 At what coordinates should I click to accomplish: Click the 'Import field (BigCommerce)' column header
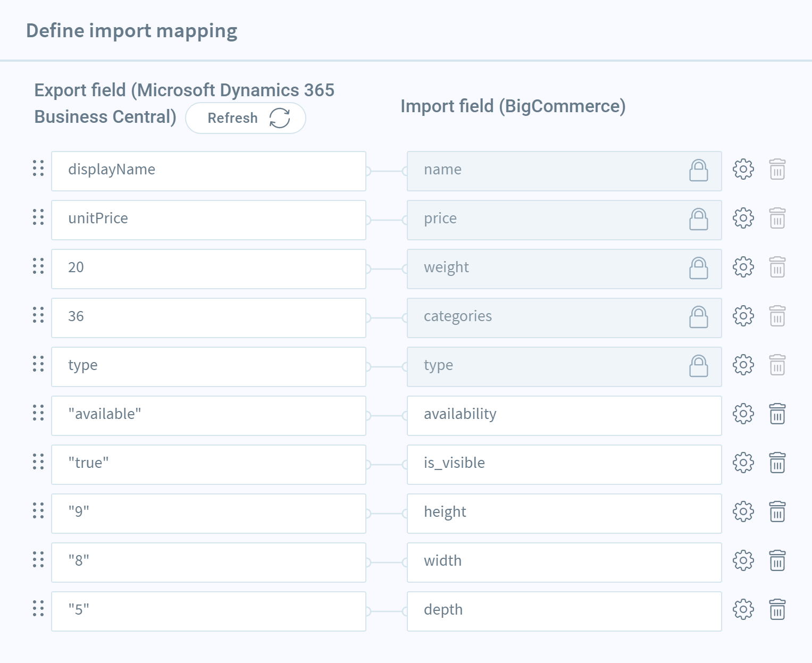click(513, 107)
